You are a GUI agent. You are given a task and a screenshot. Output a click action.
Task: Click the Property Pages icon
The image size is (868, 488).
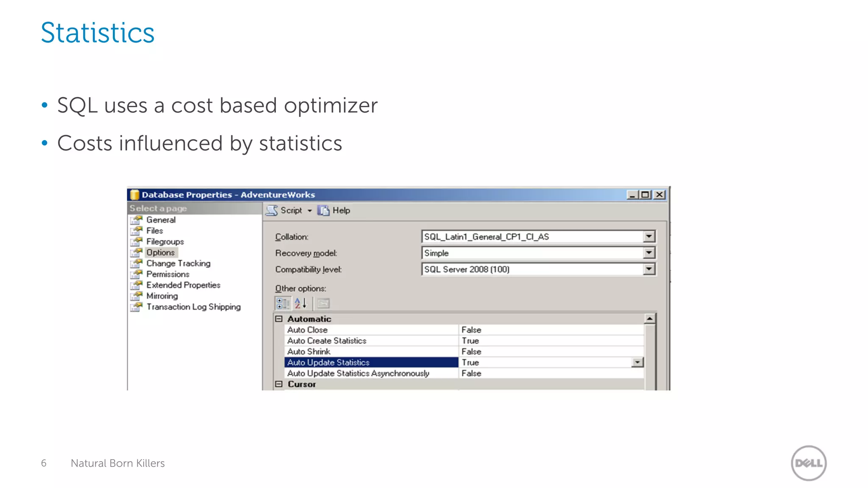323,303
